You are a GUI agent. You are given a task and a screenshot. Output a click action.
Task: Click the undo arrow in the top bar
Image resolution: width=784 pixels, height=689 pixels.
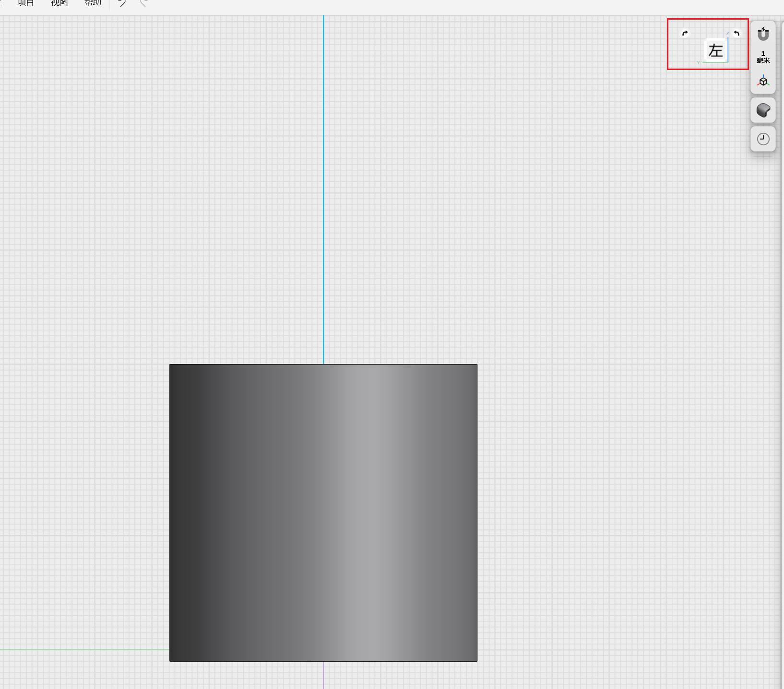point(122,3)
